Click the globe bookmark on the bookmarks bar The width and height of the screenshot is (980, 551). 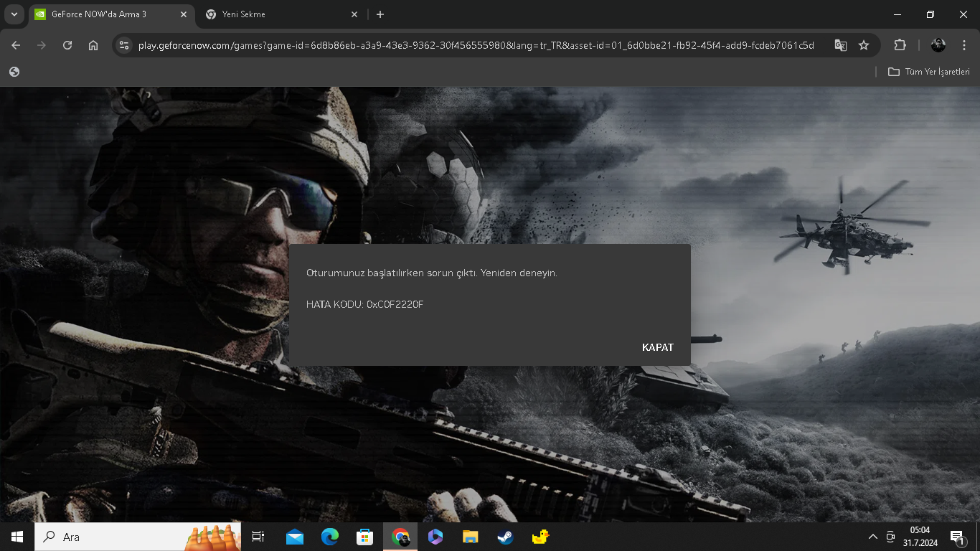(14, 72)
